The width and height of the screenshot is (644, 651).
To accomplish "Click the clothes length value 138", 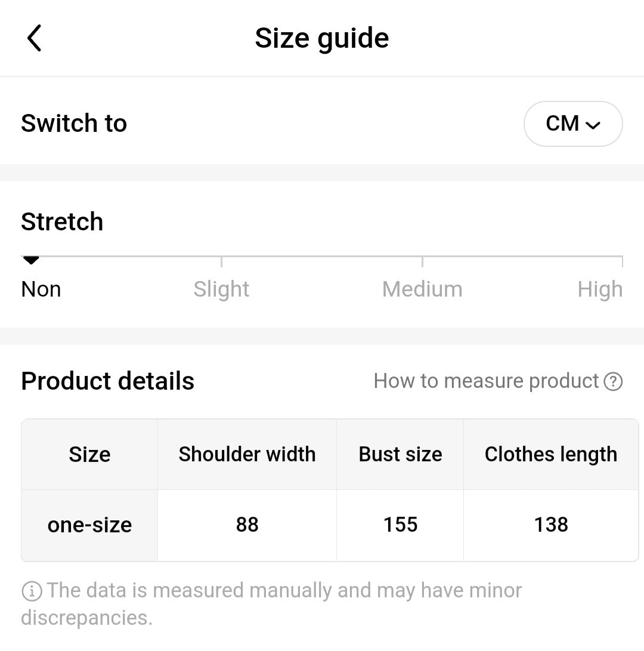I will point(551,525).
